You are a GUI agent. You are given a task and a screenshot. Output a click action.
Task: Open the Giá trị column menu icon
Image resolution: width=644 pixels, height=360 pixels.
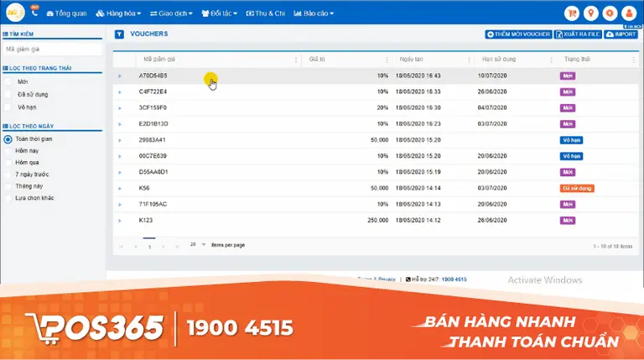(x=387, y=60)
